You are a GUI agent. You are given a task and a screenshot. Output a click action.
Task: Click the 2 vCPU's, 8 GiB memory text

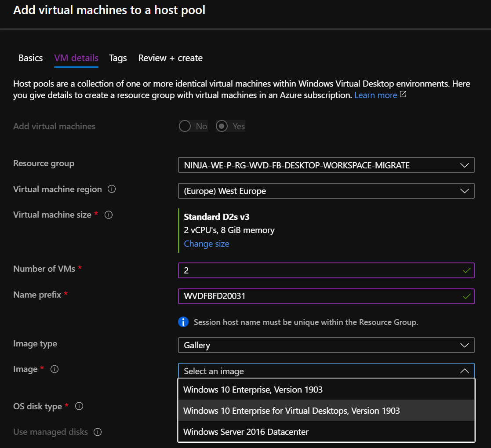click(229, 230)
